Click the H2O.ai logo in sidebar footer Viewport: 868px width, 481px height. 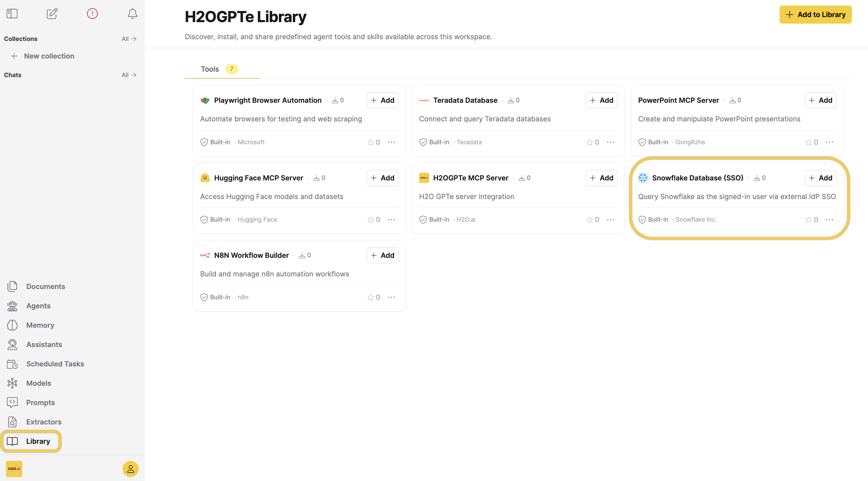(x=14, y=468)
